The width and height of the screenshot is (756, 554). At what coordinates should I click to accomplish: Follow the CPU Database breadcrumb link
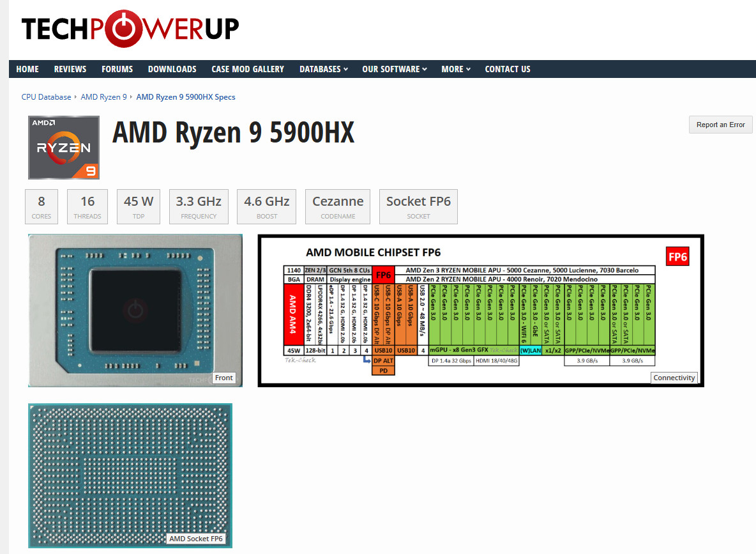[46, 97]
